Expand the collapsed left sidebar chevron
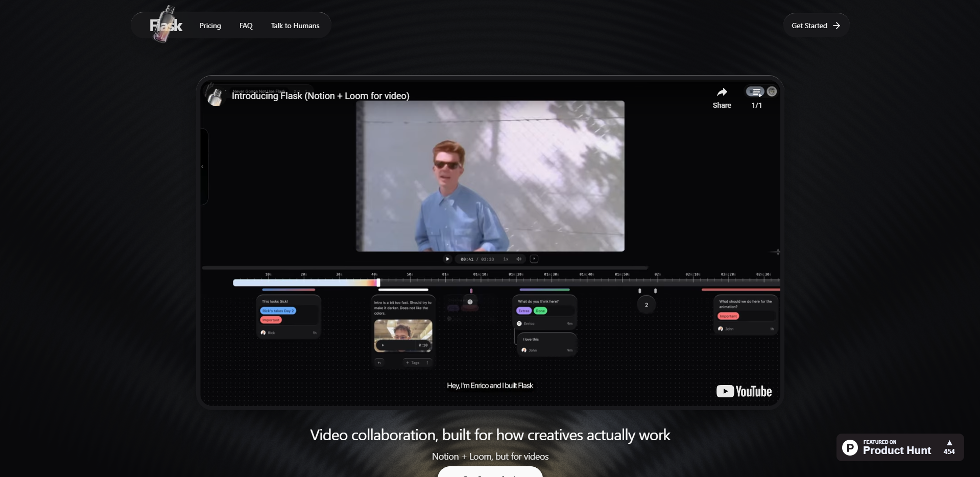This screenshot has width=980, height=477. click(x=203, y=166)
